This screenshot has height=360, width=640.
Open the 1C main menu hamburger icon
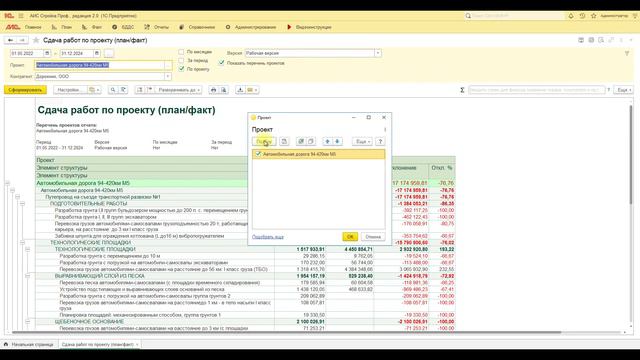(x=21, y=16)
